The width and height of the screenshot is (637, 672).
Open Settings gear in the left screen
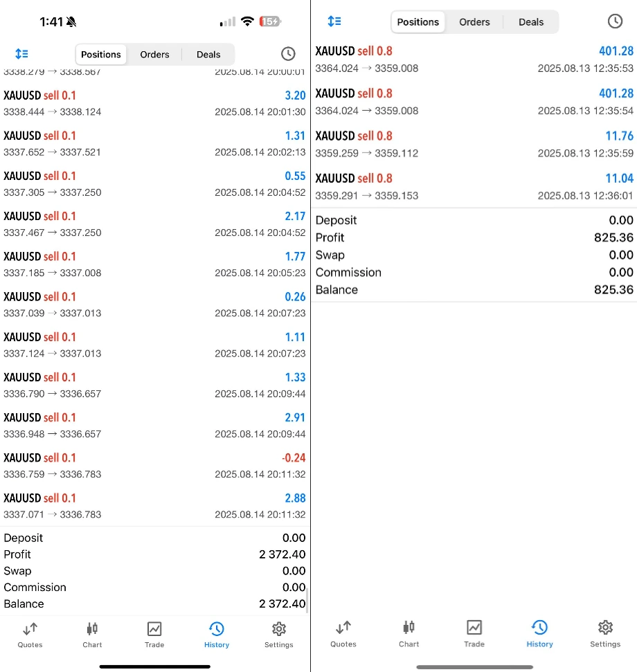click(x=279, y=634)
